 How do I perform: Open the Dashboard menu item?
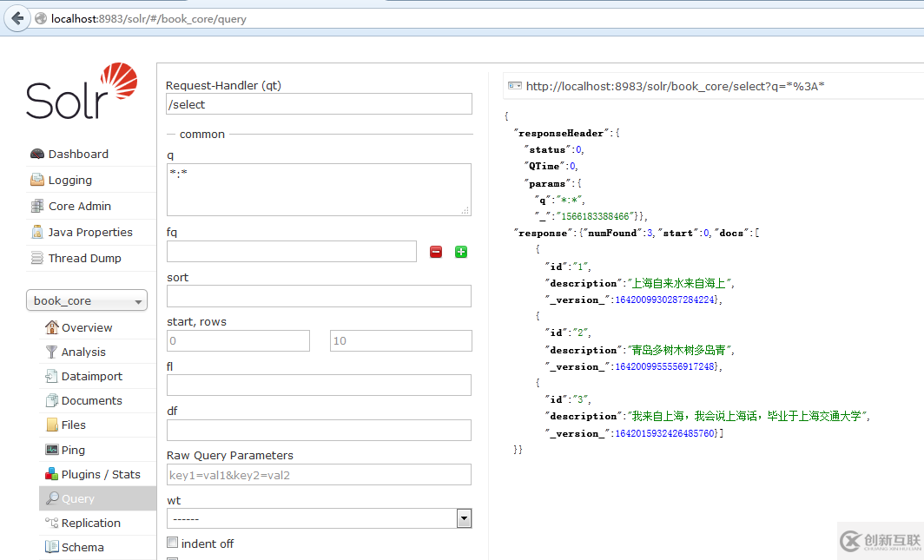[x=78, y=154]
